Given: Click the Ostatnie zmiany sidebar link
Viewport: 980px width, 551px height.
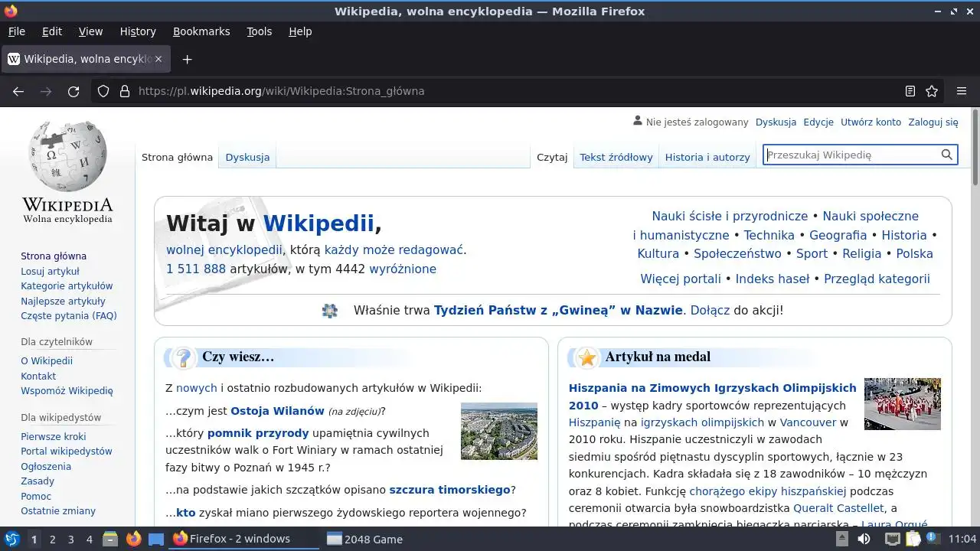Looking at the screenshot, I should (58, 510).
